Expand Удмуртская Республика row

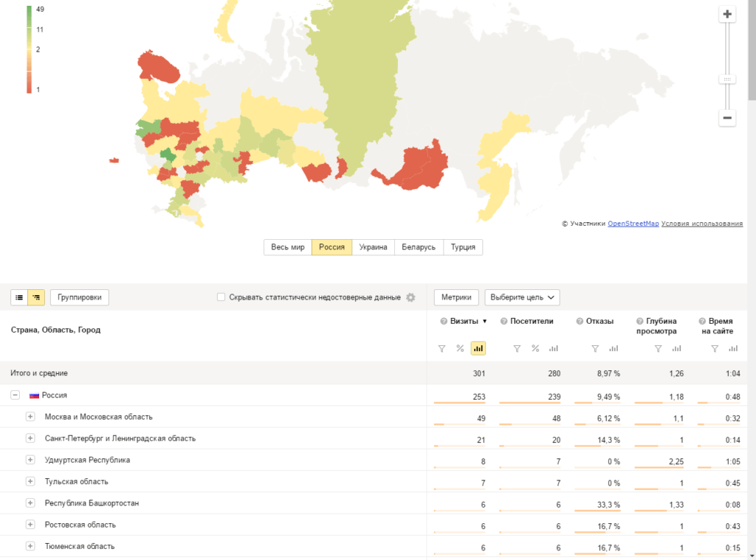coord(30,460)
